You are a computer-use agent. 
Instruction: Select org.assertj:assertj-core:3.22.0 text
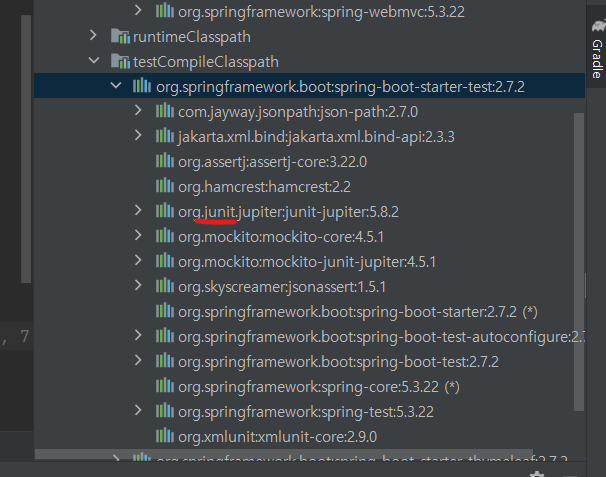coord(272,162)
